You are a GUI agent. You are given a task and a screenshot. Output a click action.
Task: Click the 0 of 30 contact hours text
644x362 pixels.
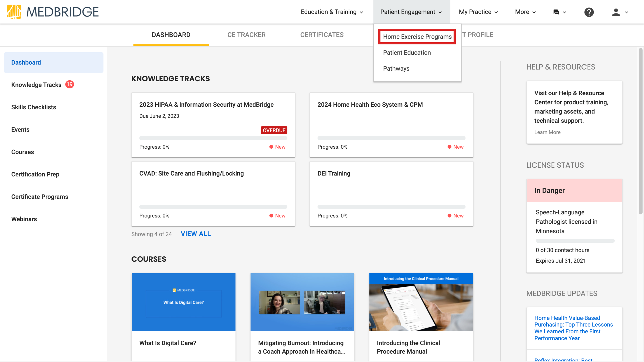coord(562,250)
